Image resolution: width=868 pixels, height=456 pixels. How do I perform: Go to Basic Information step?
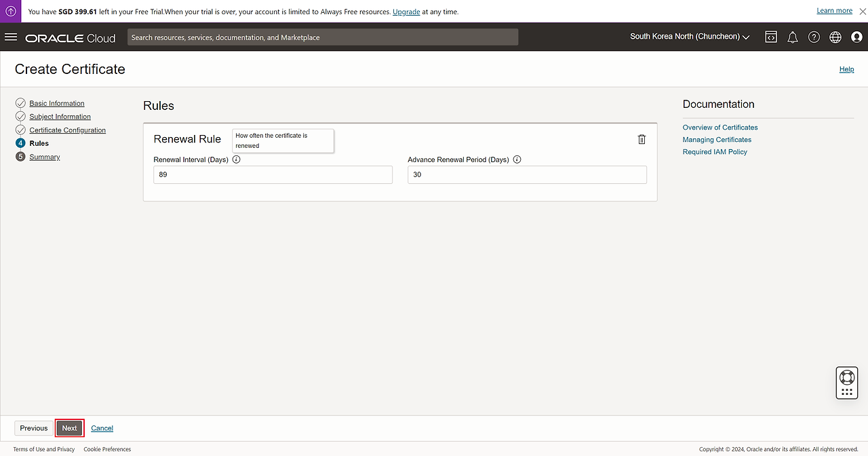click(57, 103)
